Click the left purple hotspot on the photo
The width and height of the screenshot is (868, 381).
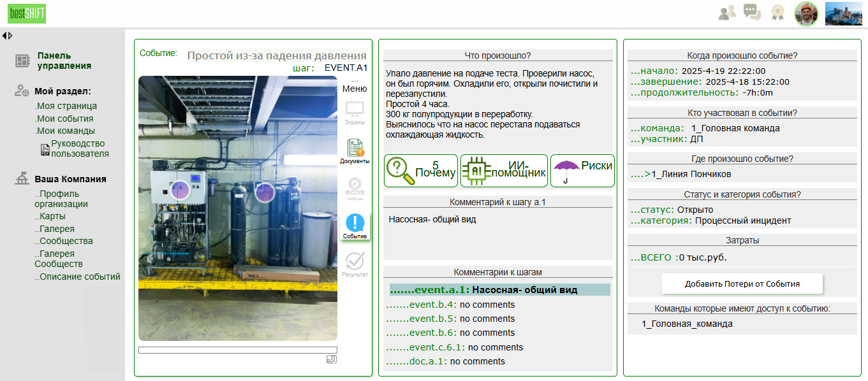point(180,189)
